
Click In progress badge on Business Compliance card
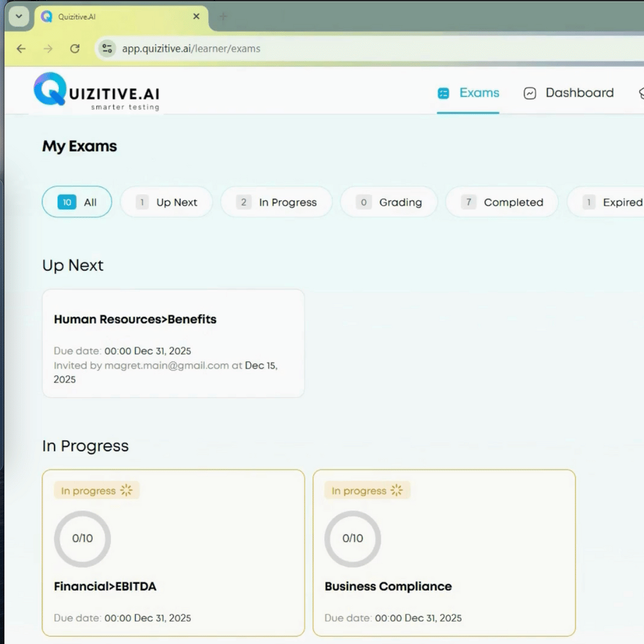(x=367, y=491)
